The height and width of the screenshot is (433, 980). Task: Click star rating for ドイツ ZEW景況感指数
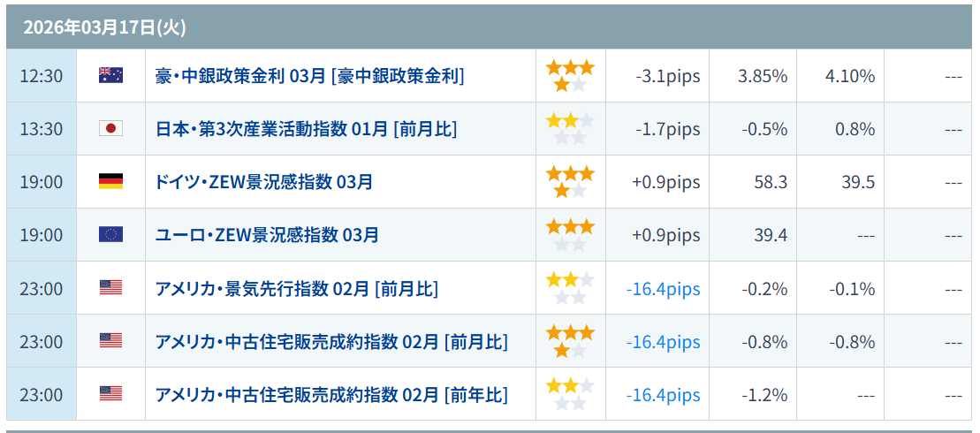570,182
